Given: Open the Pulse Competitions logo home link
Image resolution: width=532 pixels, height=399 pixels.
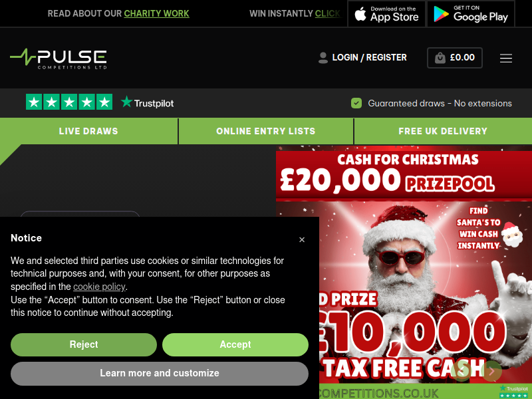Looking at the screenshot, I should tap(59, 59).
